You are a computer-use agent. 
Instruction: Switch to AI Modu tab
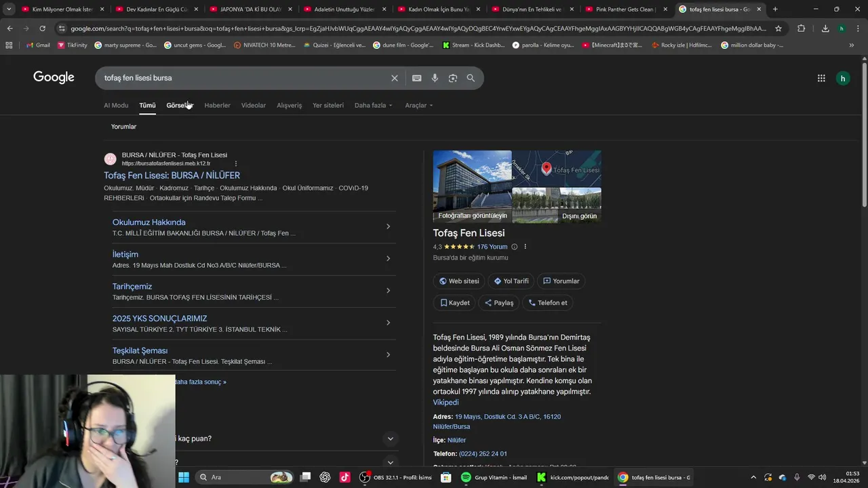click(x=116, y=105)
